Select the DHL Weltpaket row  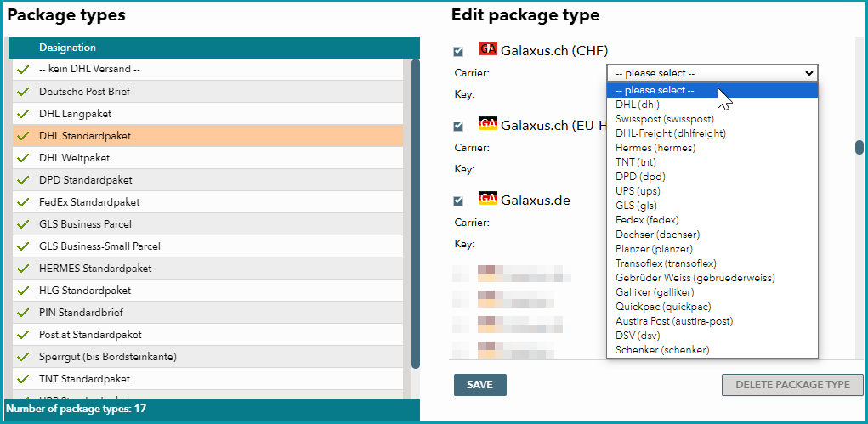[207, 158]
